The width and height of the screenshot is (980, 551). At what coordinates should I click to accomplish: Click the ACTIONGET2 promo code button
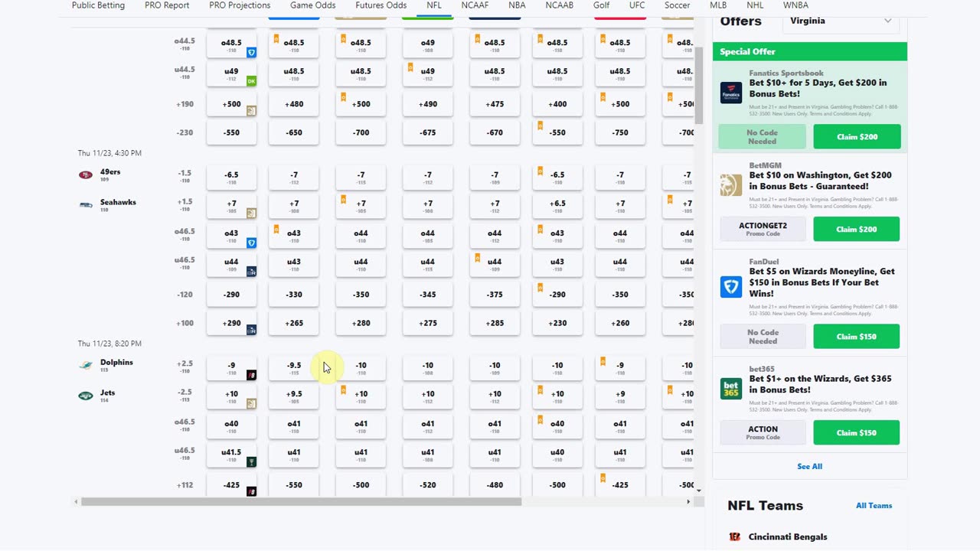[763, 229]
